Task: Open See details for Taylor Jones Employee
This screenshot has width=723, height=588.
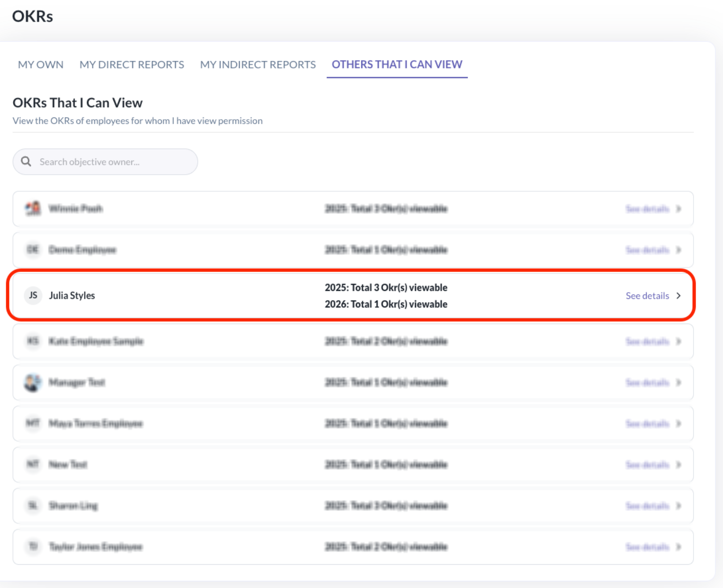Action: point(647,547)
